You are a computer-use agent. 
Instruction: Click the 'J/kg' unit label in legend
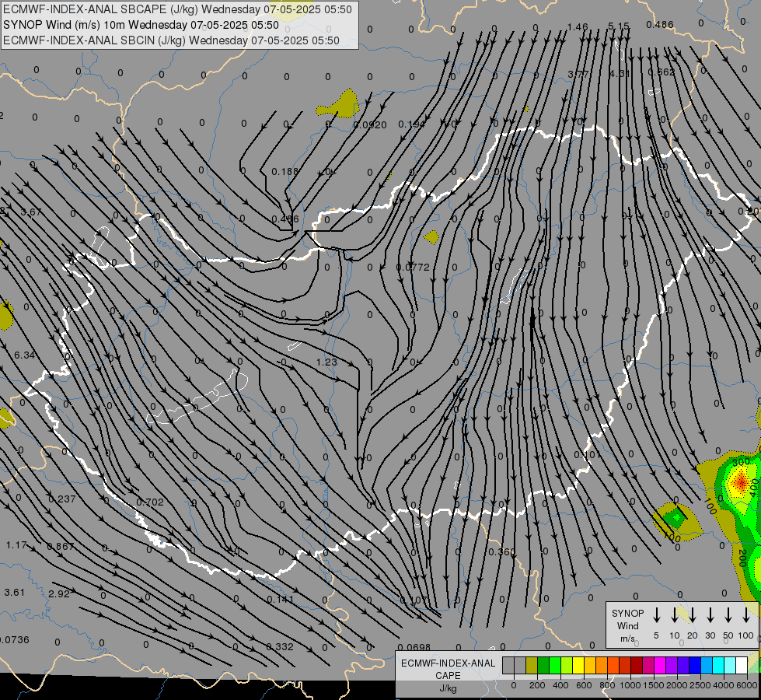tap(448, 688)
